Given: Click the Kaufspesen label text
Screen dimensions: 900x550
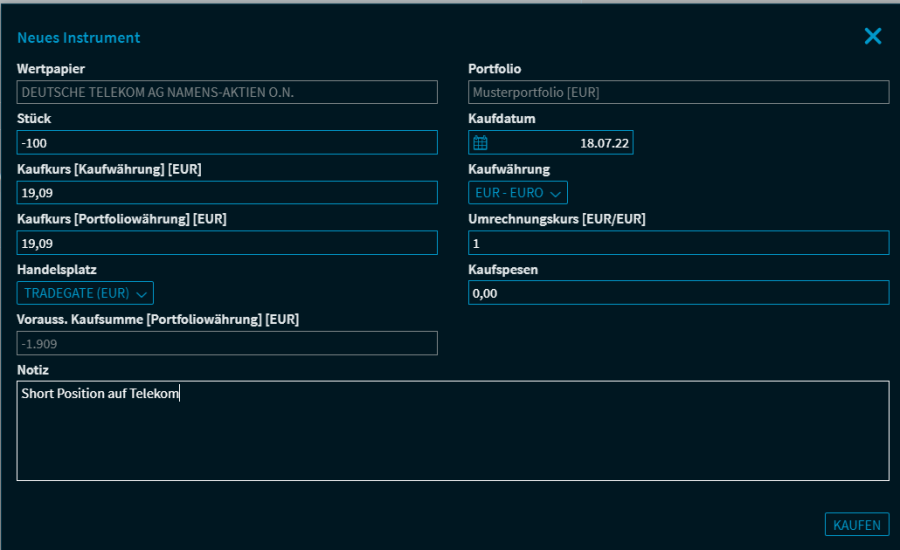Looking at the screenshot, I should click(x=504, y=270).
